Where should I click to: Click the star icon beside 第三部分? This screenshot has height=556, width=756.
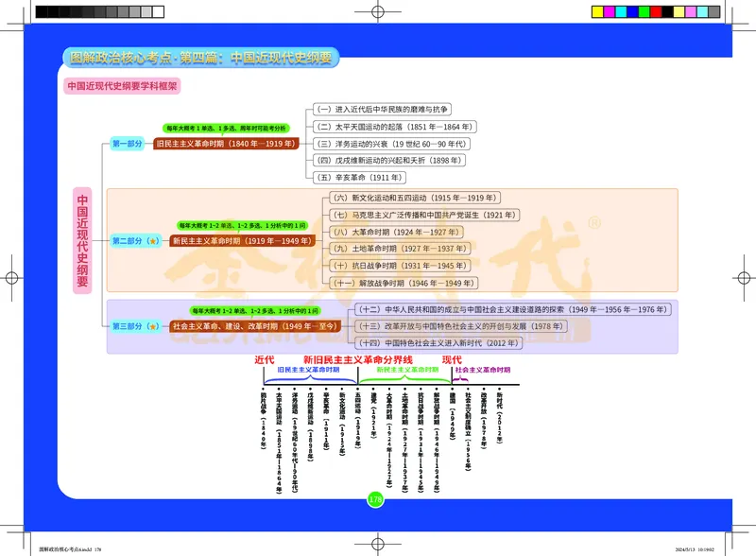pos(154,326)
